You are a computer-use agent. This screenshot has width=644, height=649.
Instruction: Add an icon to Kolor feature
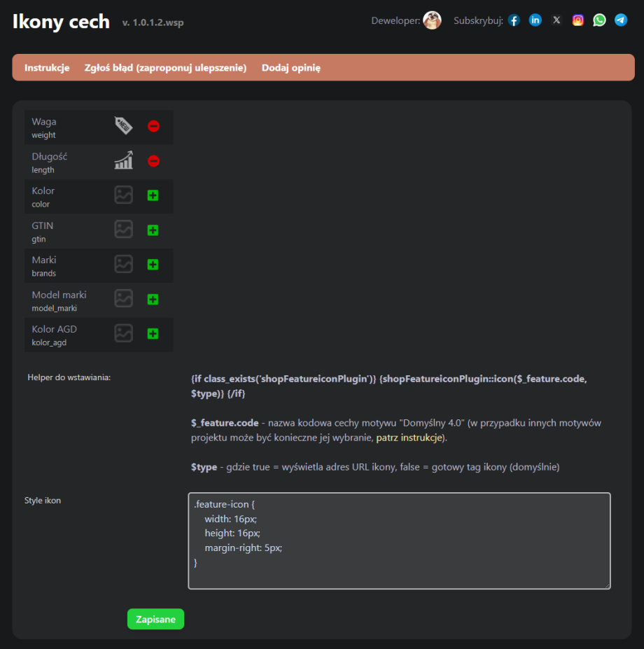point(153,195)
